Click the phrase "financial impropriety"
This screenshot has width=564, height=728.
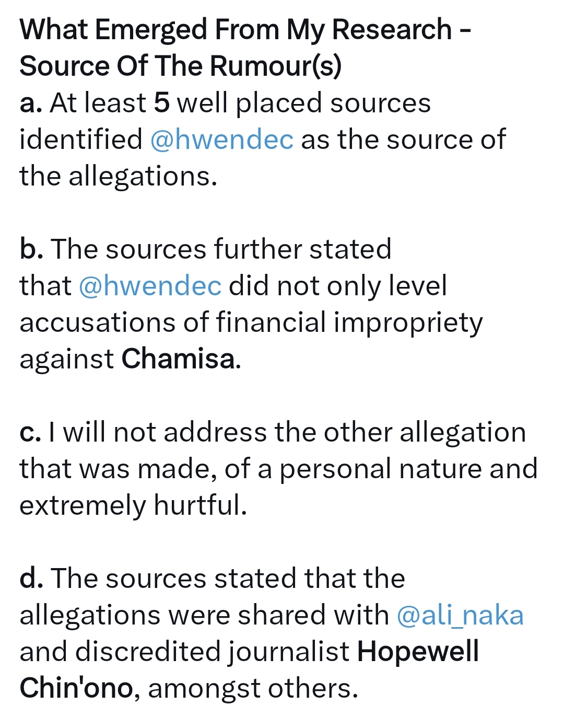(x=349, y=323)
